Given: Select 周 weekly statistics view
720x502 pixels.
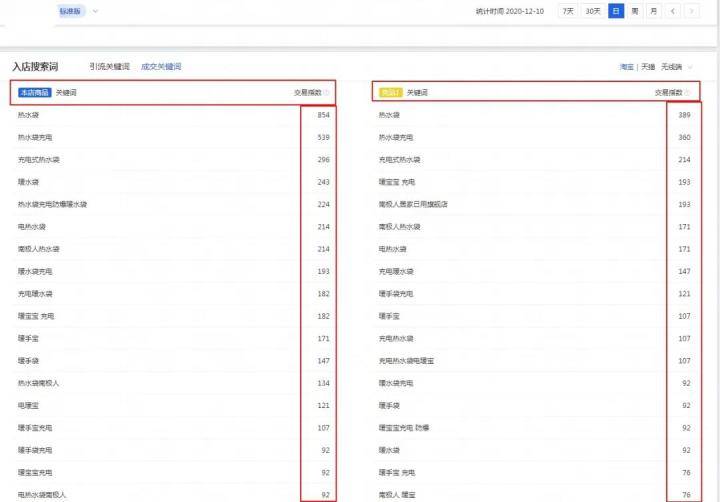Looking at the screenshot, I should click(x=634, y=11).
